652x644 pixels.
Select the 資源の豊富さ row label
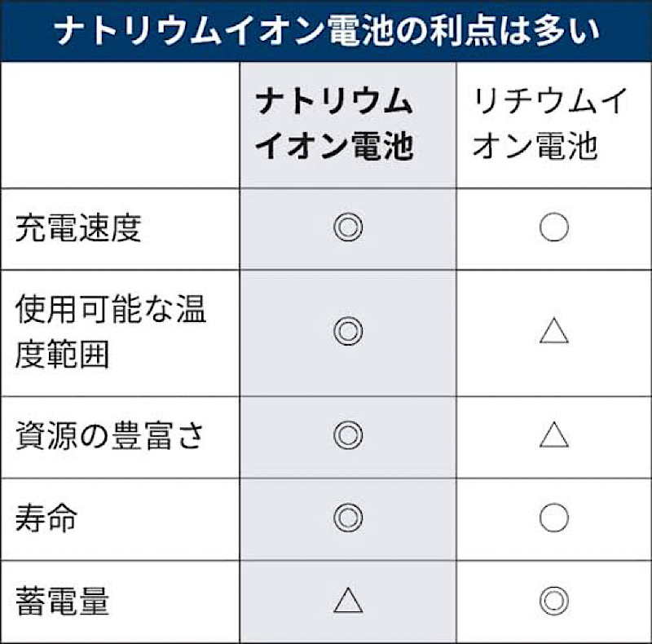pyautogui.click(x=110, y=436)
